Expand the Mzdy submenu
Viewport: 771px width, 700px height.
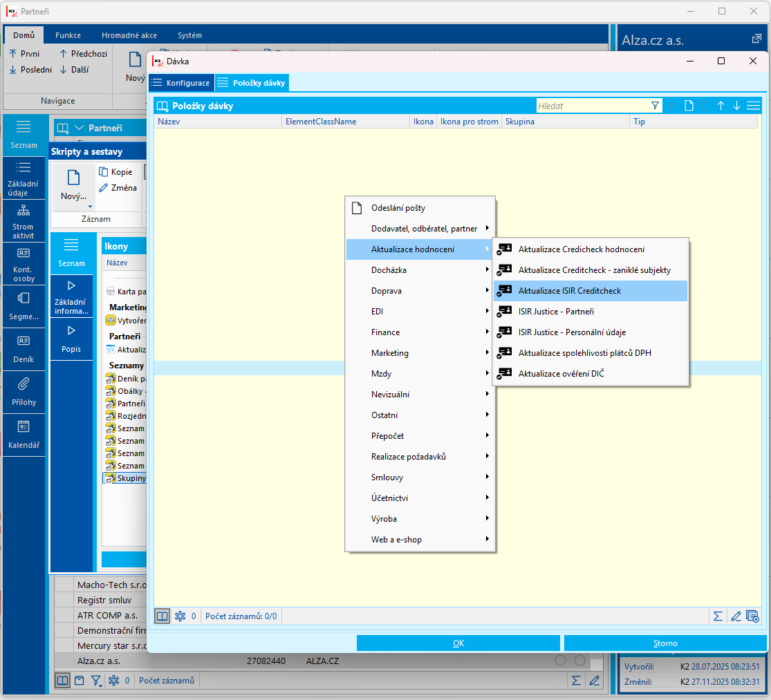point(420,373)
